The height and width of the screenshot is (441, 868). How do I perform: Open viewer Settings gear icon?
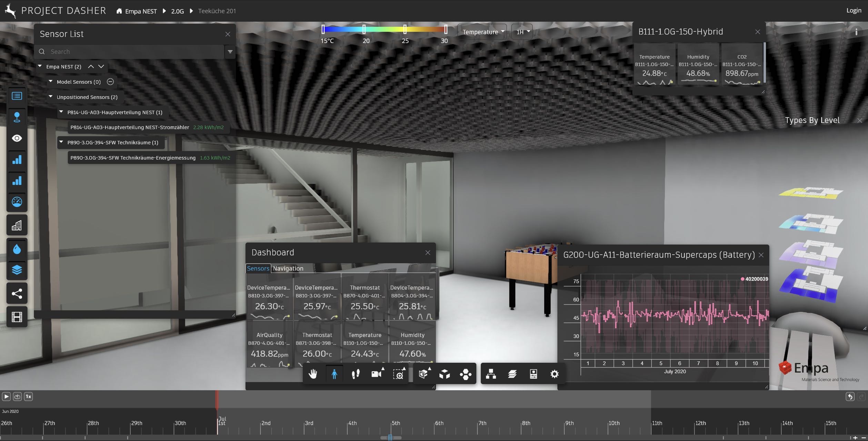[x=554, y=374]
